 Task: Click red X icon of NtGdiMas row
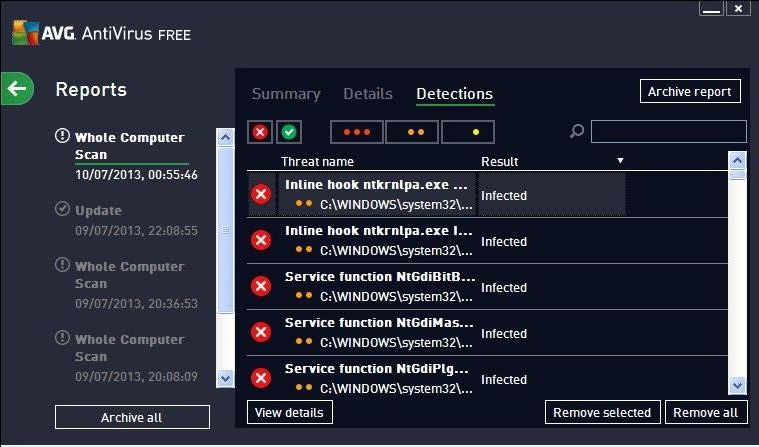261,332
